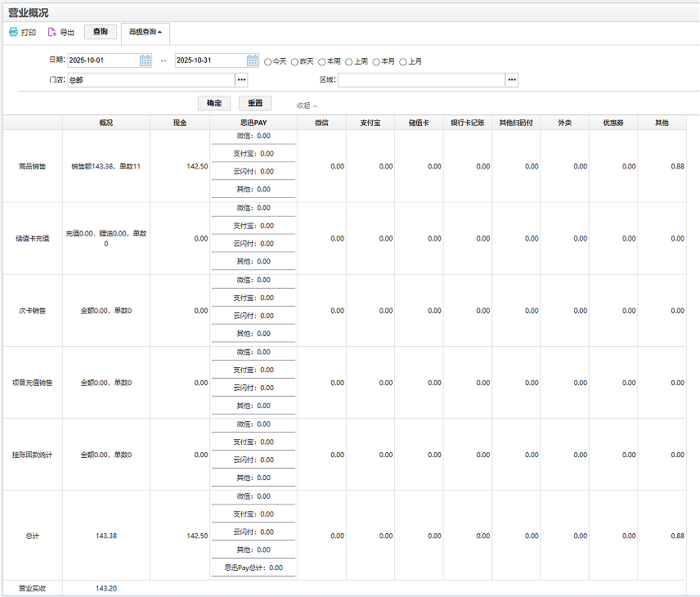Select the 今天 (today) radio button

(x=268, y=61)
